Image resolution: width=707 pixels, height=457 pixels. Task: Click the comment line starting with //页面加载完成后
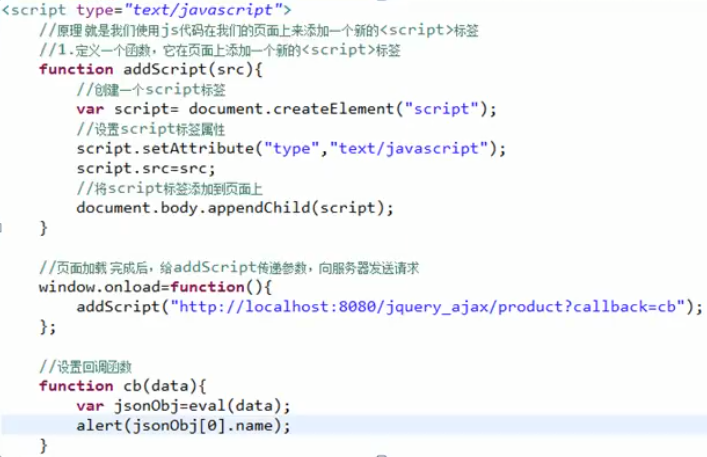click(229, 268)
